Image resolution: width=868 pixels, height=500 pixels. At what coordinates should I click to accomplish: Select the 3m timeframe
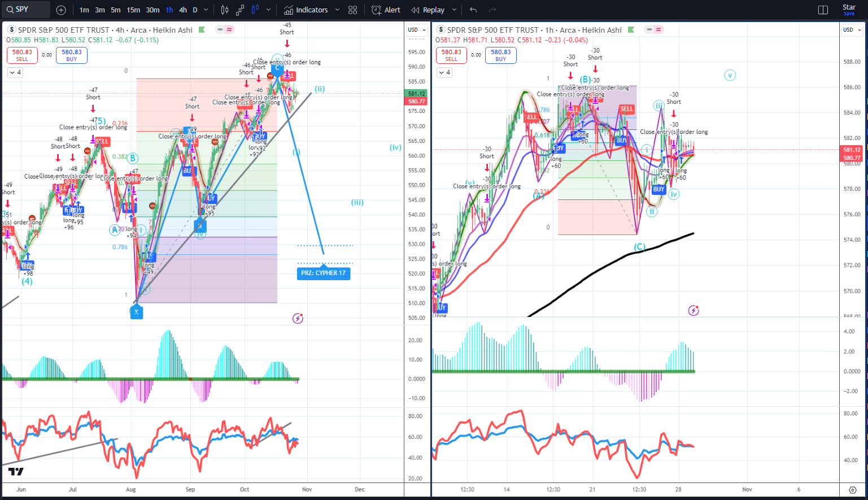[100, 10]
